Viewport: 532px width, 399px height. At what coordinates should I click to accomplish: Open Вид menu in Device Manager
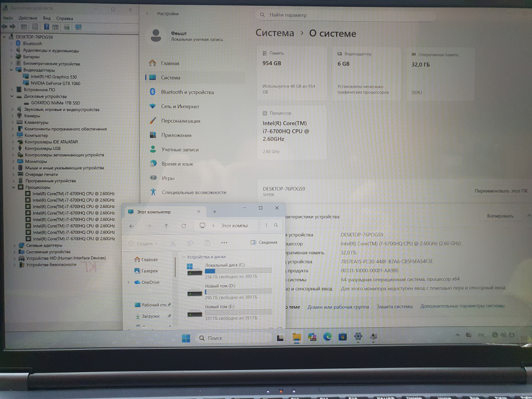point(47,18)
